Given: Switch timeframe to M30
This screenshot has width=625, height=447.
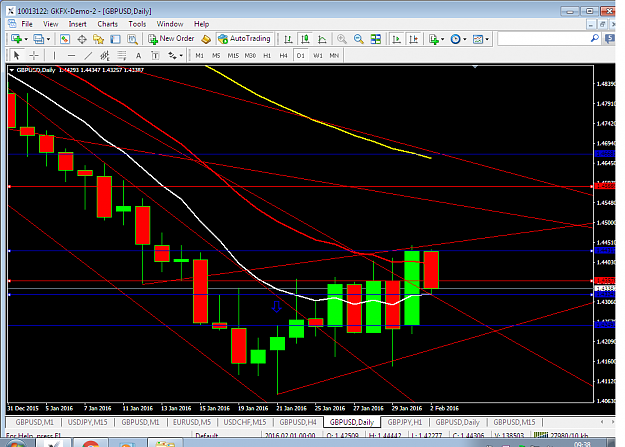Looking at the screenshot, I should [250, 55].
